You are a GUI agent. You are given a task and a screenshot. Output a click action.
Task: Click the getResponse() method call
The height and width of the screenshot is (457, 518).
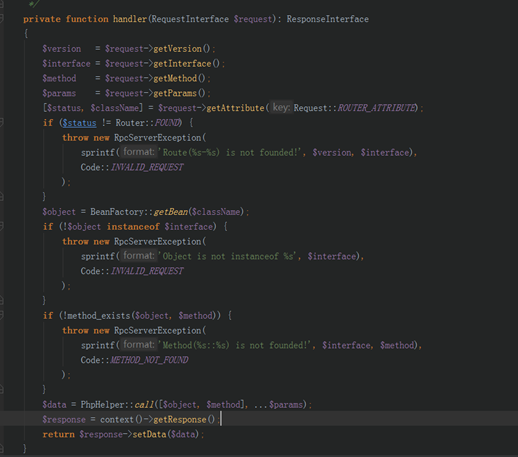tap(184, 419)
